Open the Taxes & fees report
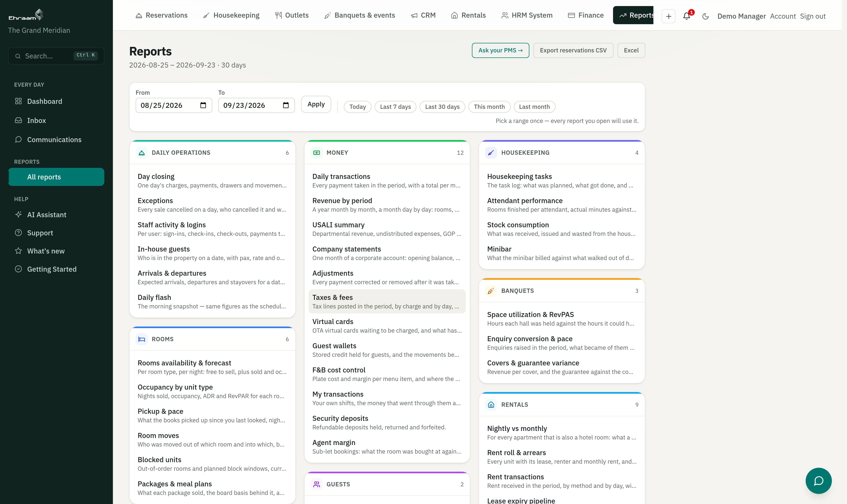847x504 pixels. tap(387, 301)
